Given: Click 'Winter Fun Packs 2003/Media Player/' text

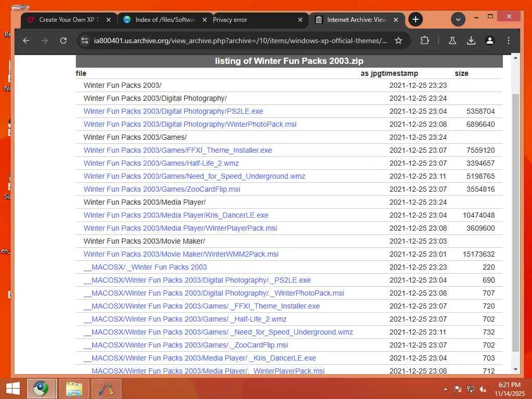Looking at the screenshot, I should click(144, 202).
